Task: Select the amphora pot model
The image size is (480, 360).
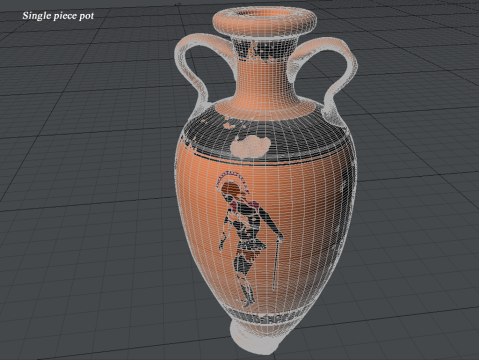Action: click(x=266, y=180)
